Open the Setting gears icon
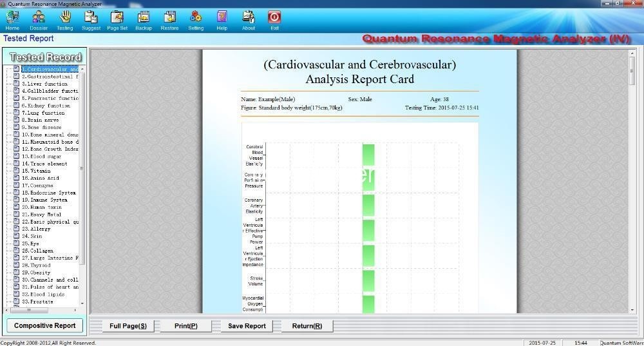The height and width of the screenshot is (346, 644). pyautogui.click(x=196, y=17)
